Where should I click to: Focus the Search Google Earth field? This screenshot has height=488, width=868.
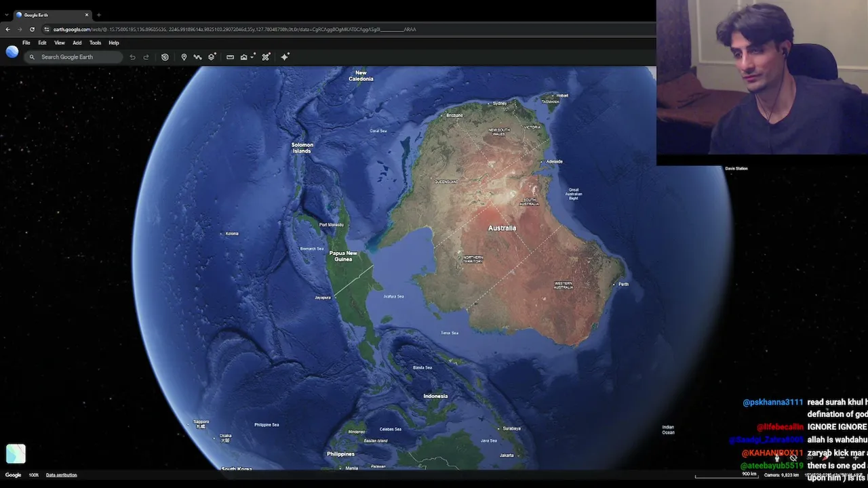coord(73,57)
